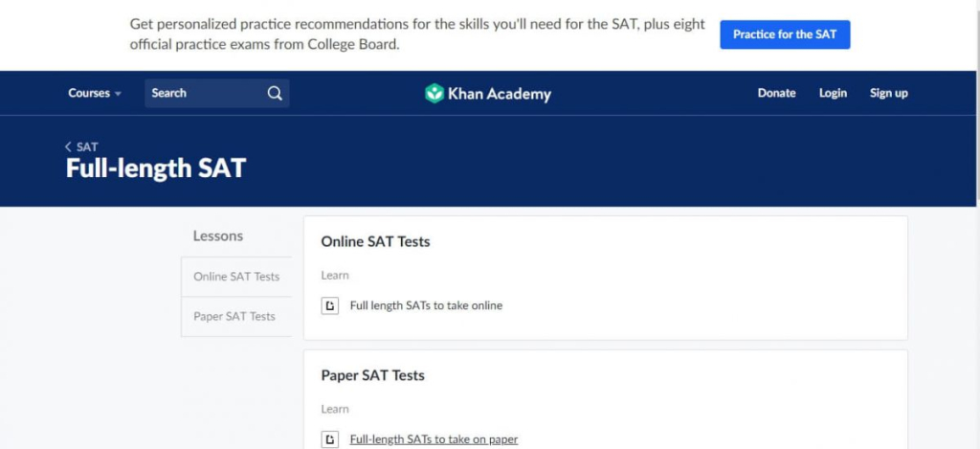The height and width of the screenshot is (449, 980).
Task: Click the article icon beside online SATs
Action: coord(330,305)
